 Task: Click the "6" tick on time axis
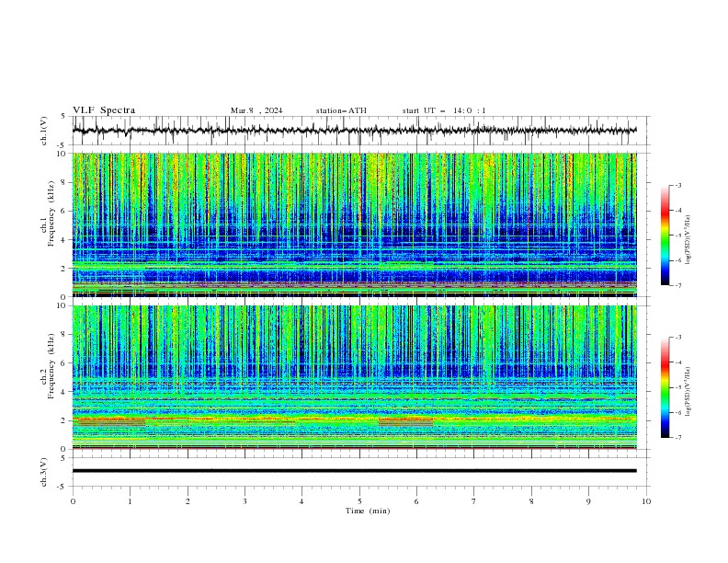coord(416,501)
